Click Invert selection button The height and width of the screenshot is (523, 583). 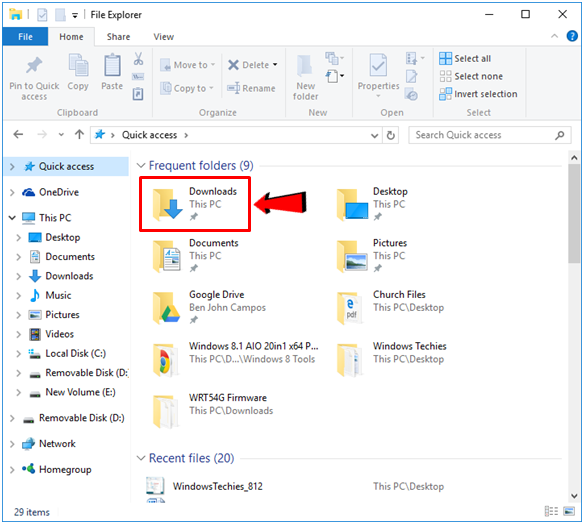(478, 94)
